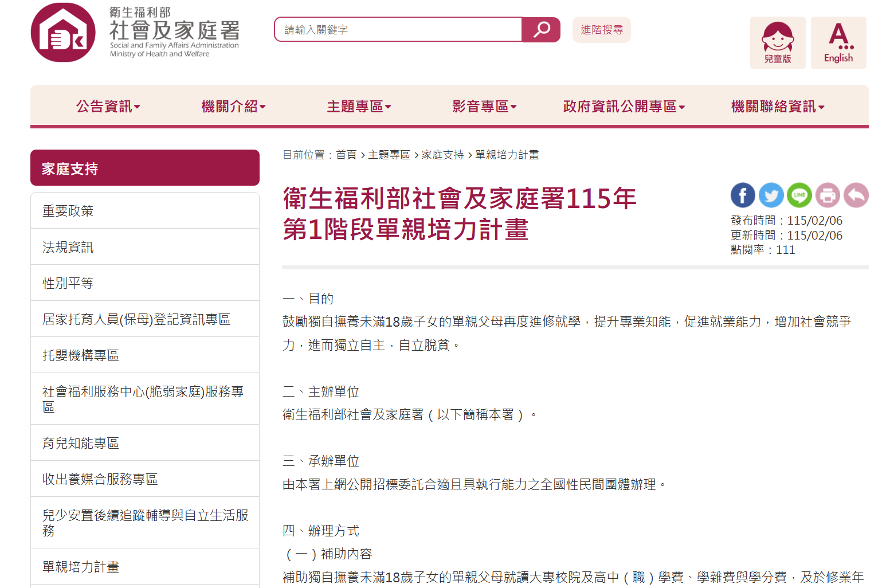Share the page on Twitter

coord(771,195)
